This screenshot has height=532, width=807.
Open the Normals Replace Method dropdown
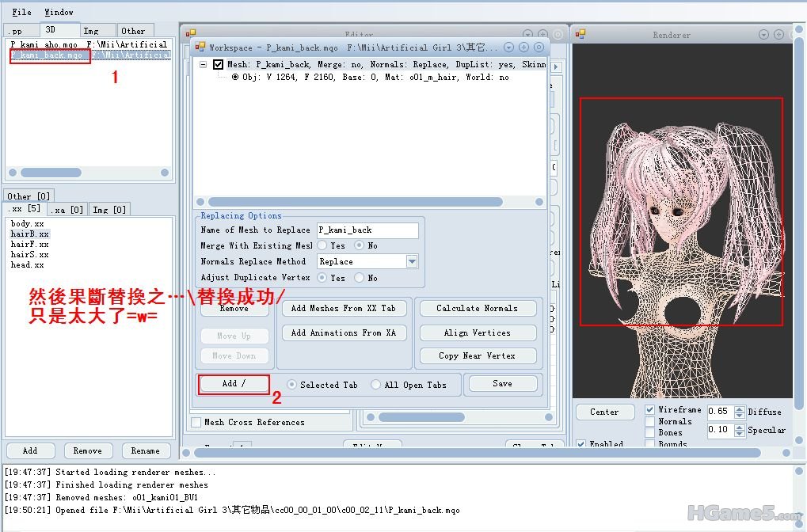[x=412, y=261]
